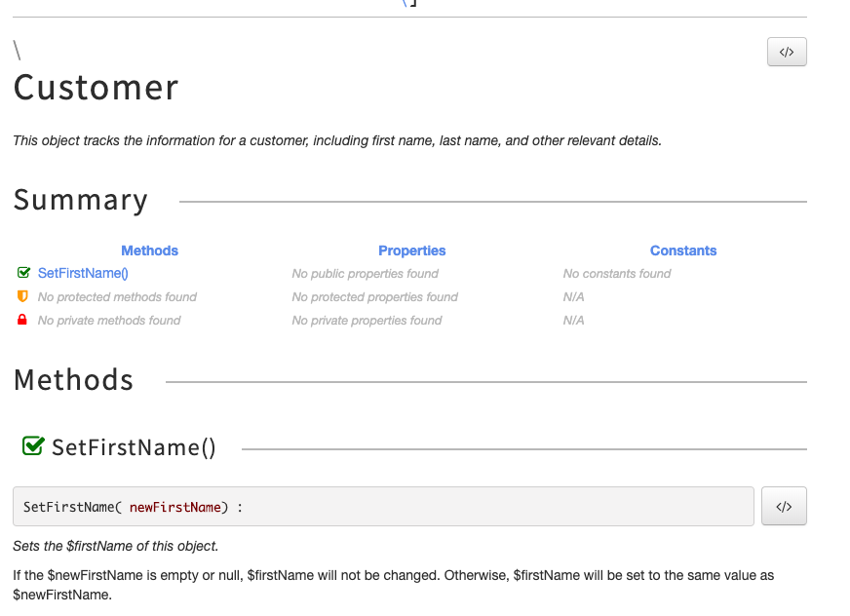Image resolution: width=850 pixels, height=616 pixels.
Task: Click the SetFirstName( newFirstName) signature code box
Action: point(383,506)
